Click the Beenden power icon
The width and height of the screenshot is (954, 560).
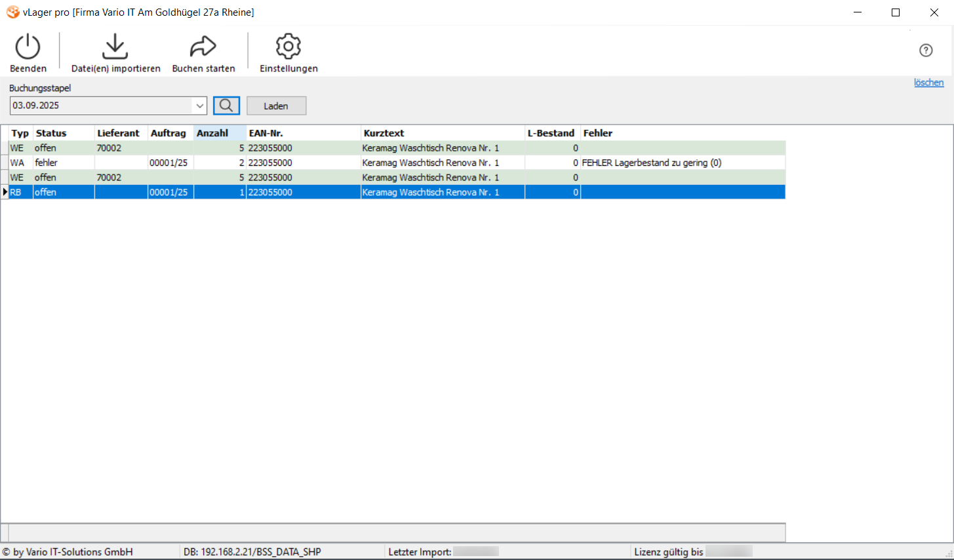click(28, 47)
